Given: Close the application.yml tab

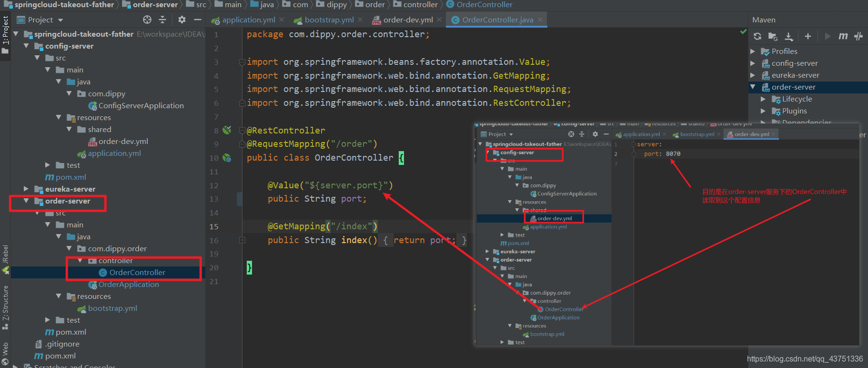Looking at the screenshot, I should pyautogui.click(x=282, y=20).
